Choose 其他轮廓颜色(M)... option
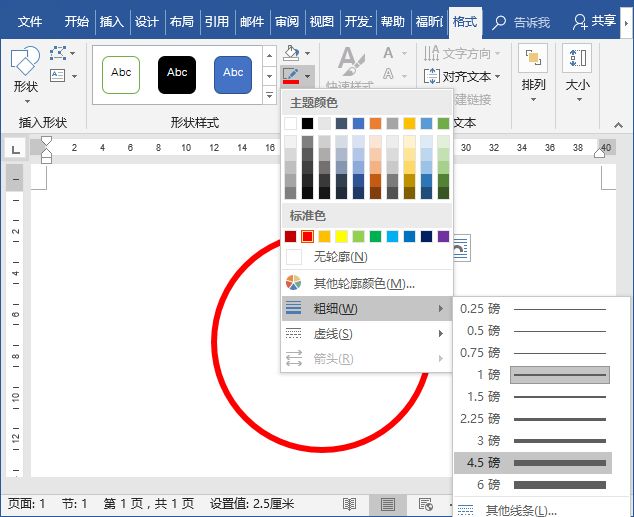Viewport: 634px width, 517px height. [366, 283]
